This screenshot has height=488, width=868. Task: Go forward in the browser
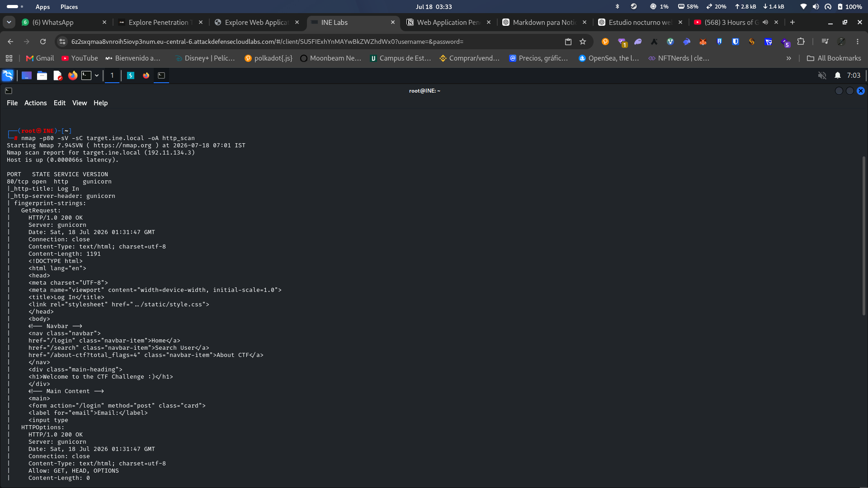pos(27,42)
